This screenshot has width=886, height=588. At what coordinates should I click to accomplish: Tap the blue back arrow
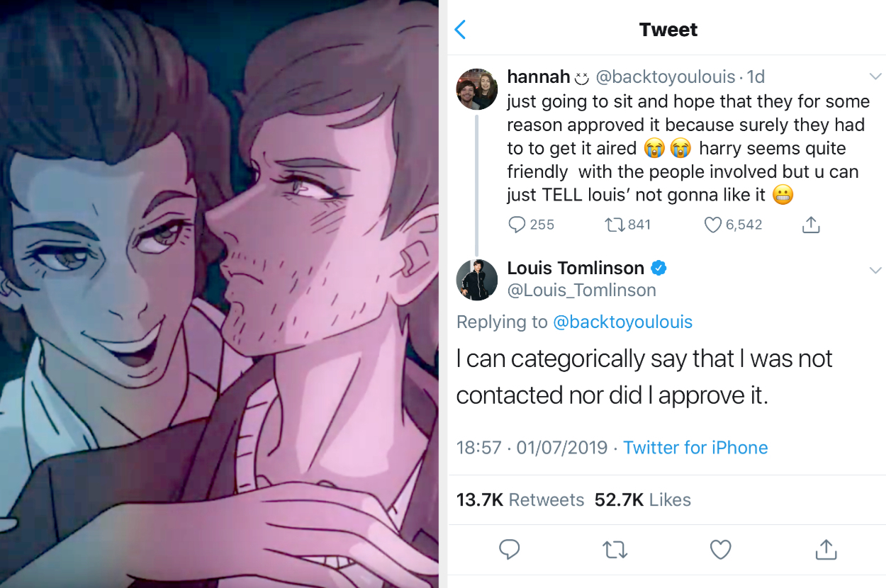tap(461, 30)
